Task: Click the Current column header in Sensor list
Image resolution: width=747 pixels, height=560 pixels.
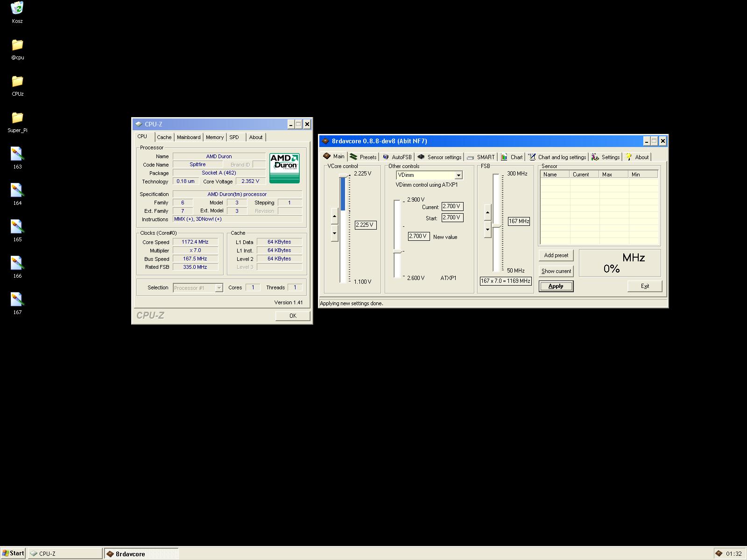Action: pyautogui.click(x=585, y=175)
